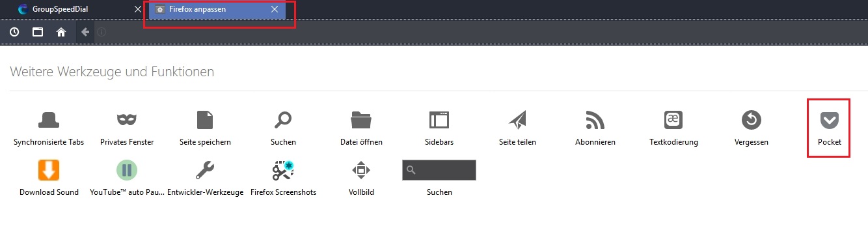Click the Entwickler-Werkzeuge label
Image resolution: width=868 pixels, height=247 pixels.
[205, 192]
